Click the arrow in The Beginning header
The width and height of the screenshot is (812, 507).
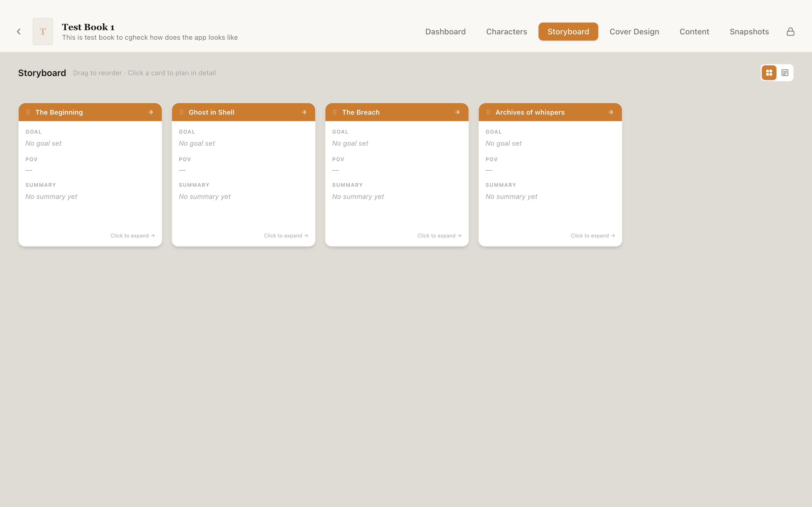[x=150, y=112]
